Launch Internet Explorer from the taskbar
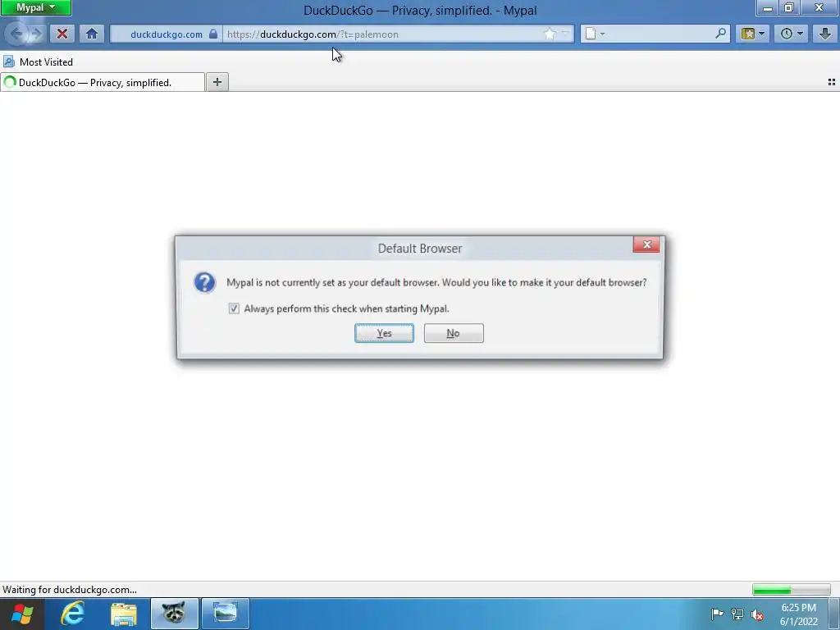840x630 pixels. (x=73, y=614)
